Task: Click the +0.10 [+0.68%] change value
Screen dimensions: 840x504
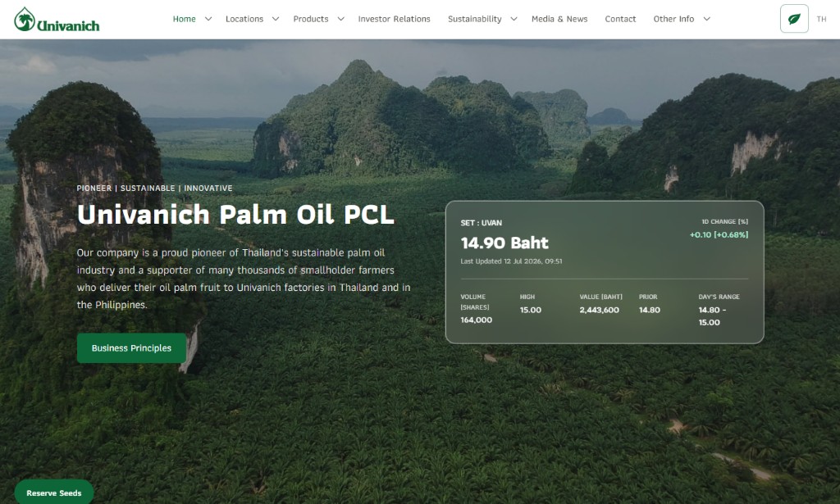Action: (x=719, y=235)
